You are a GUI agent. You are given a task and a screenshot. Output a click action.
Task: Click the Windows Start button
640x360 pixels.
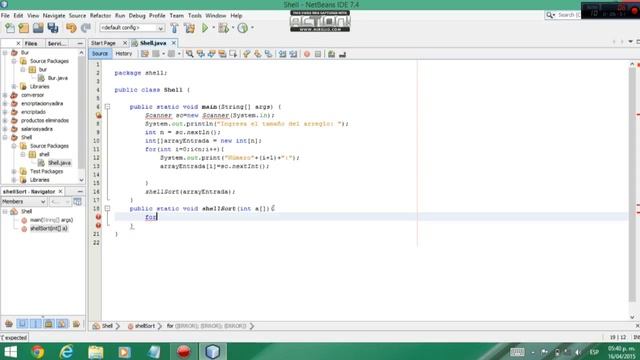click(x=10, y=351)
